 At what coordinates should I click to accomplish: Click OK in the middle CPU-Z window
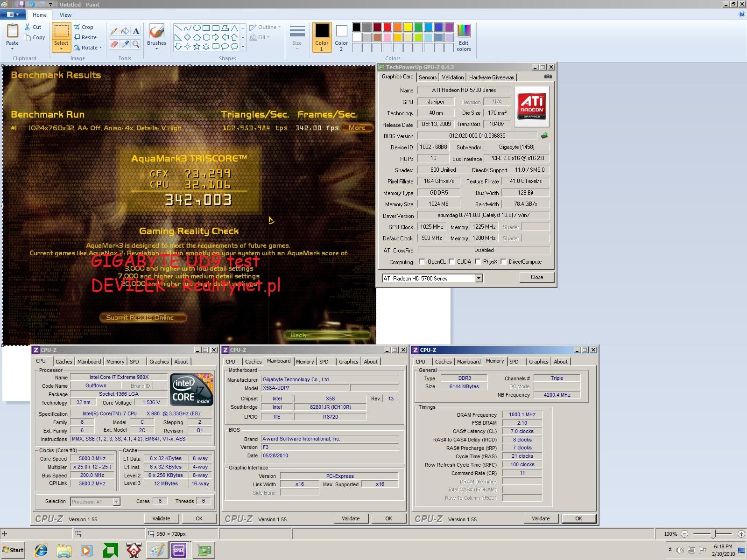(x=388, y=518)
